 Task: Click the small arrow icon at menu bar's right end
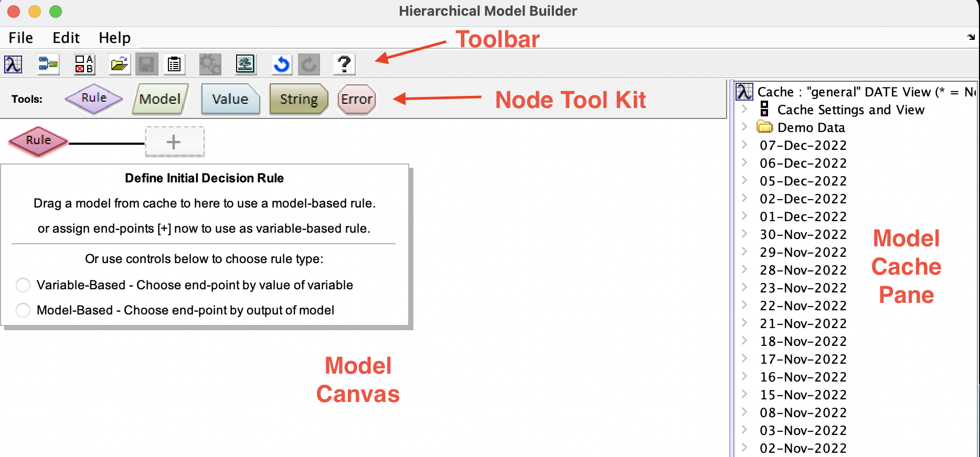coord(971,37)
